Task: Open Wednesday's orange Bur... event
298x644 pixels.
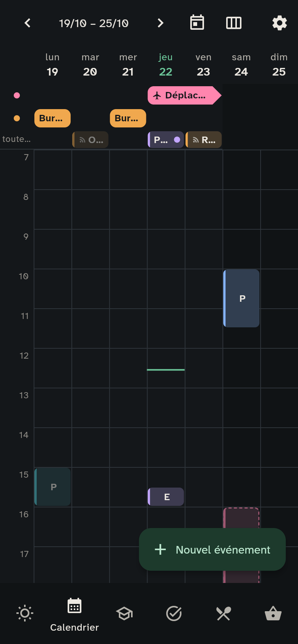Action: (128, 118)
